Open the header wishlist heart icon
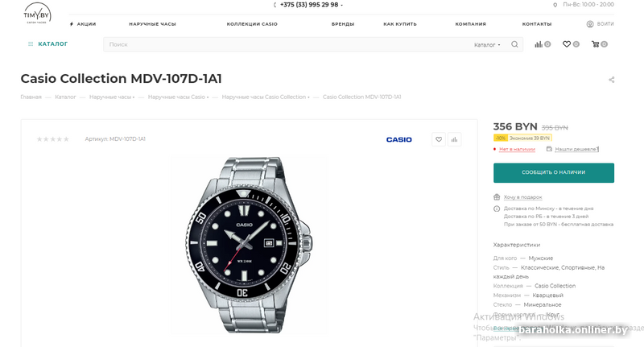Screen dimensions: 644x347 567,44
